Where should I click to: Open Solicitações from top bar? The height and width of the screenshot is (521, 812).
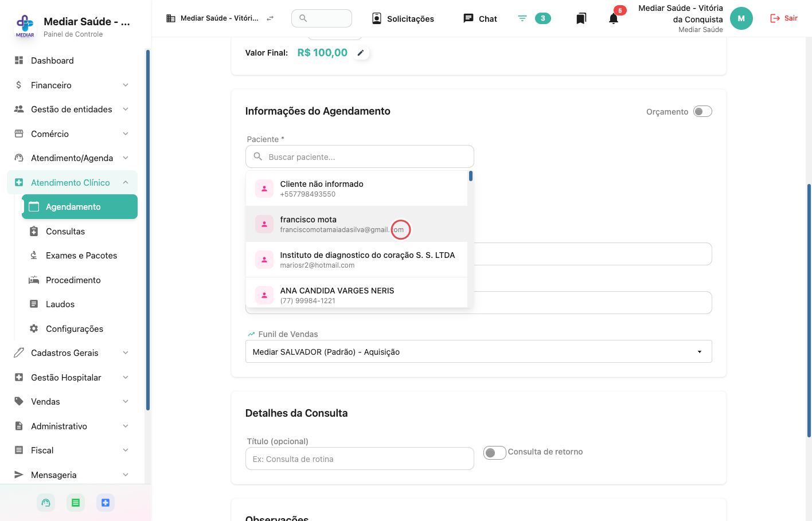pyautogui.click(x=403, y=18)
